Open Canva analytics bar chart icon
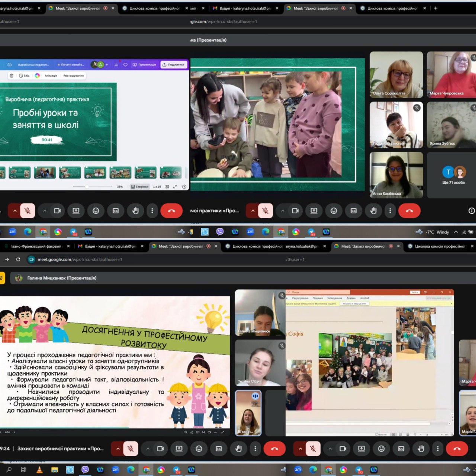 [x=116, y=65]
